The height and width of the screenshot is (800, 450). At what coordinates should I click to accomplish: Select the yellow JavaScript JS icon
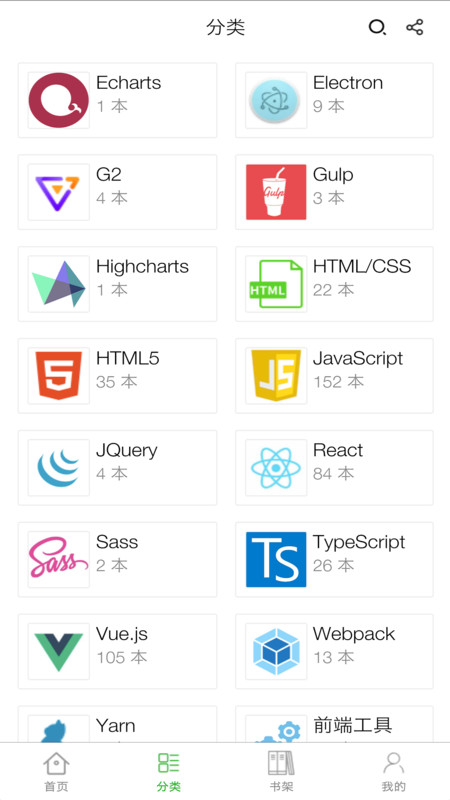tap(276, 376)
